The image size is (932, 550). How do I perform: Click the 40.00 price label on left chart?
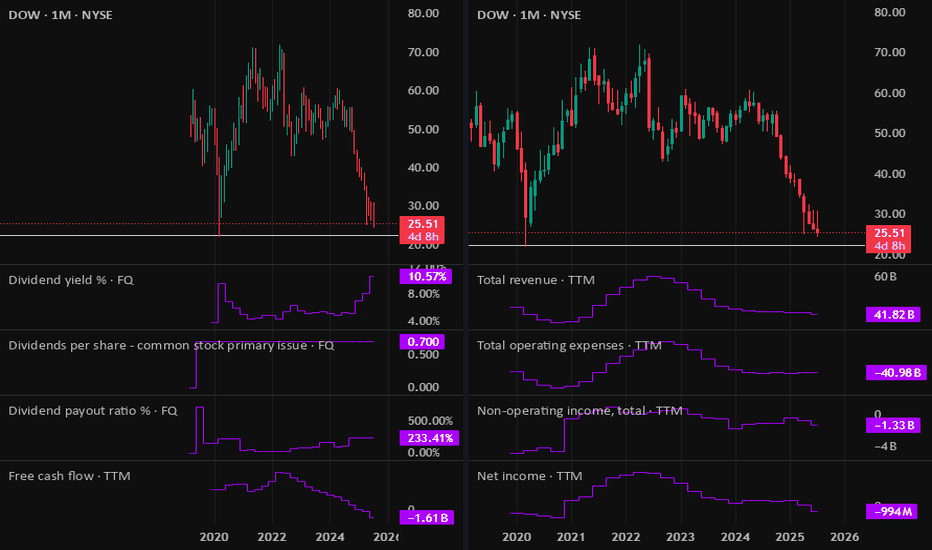pyautogui.click(x=423, y=168)
